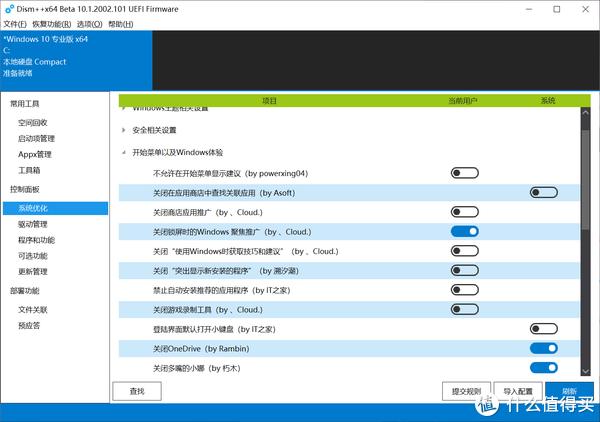Open 程序和功能 in sidebar
The width and height of the screenshot is (600, 422).
(x=36, y=240)
